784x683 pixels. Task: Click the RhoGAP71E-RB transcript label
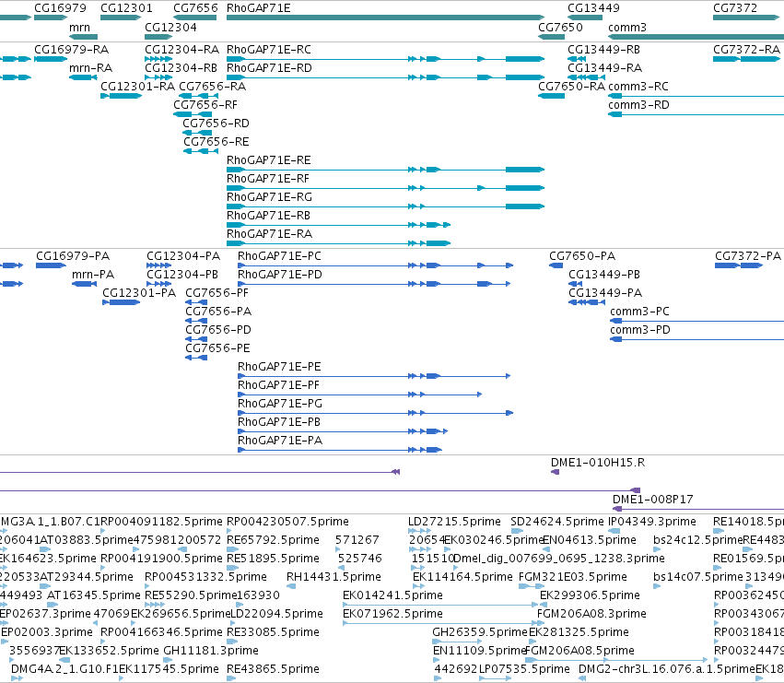(x=268, y=216)
